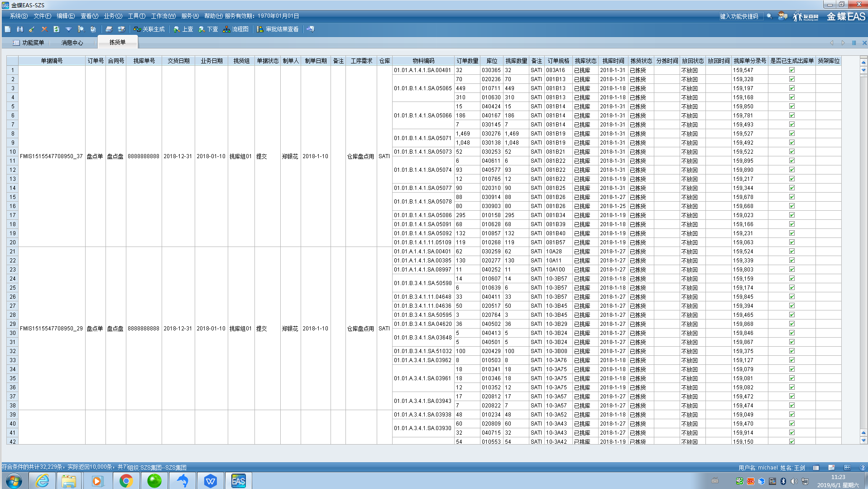Open the 业务(O) menu
This screenshot has width=868, height=489.
coord(113,16)
